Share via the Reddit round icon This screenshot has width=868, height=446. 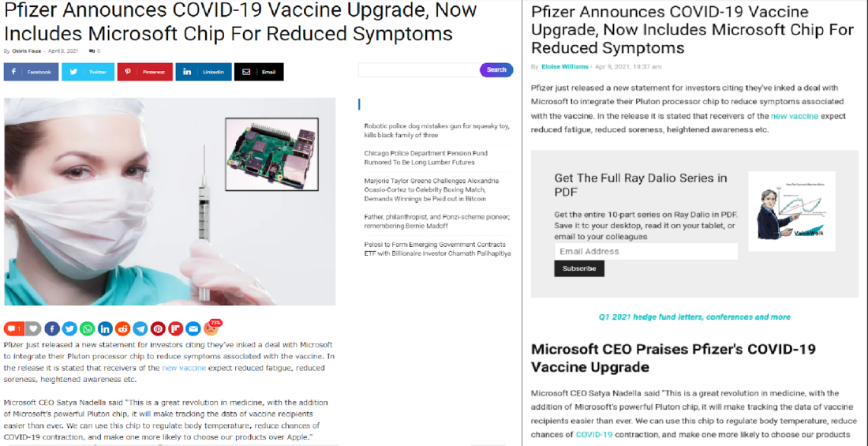(x=122, y=328)
